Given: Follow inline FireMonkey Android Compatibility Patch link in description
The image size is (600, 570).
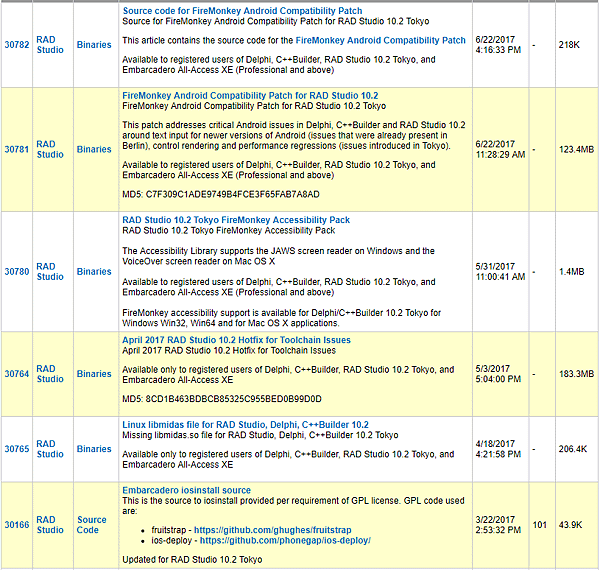Looking at the screenshot, I should (x=381, y=40).
